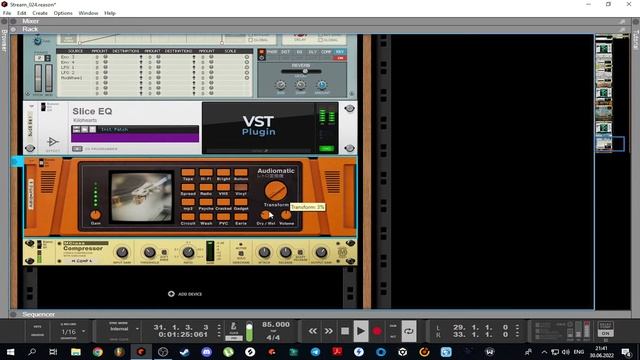Select the Gadget preset on Audiomatic

click(241, 202)
